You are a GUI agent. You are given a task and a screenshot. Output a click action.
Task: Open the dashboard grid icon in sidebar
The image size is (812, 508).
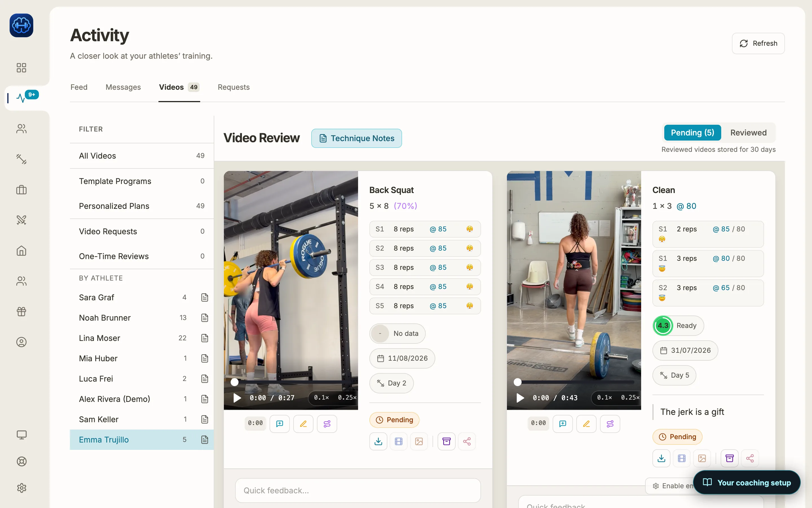tap(21, 67)
